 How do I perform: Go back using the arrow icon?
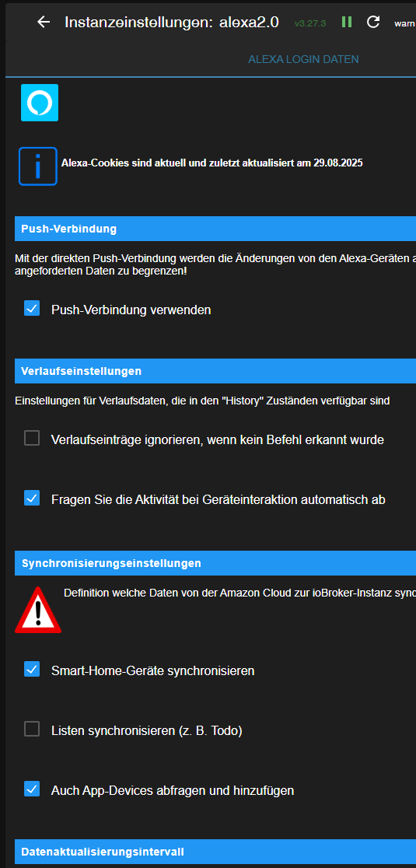(x=43, y=22)
